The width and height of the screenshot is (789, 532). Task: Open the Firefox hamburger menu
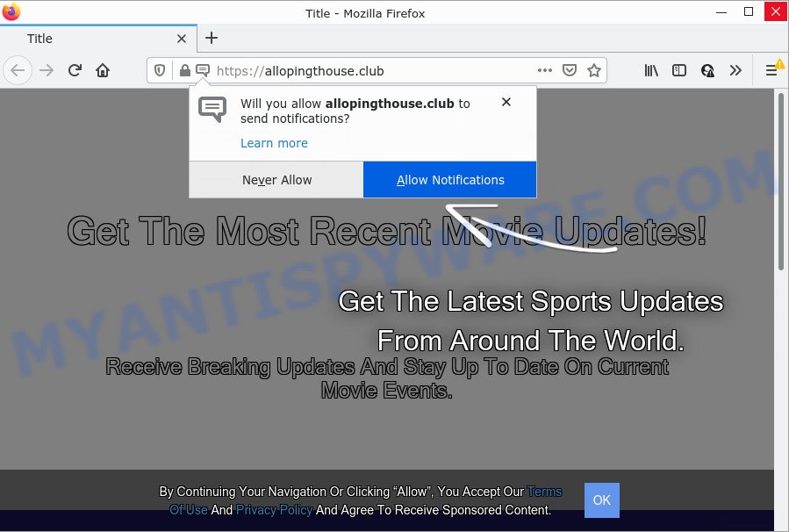click(771, 70)
